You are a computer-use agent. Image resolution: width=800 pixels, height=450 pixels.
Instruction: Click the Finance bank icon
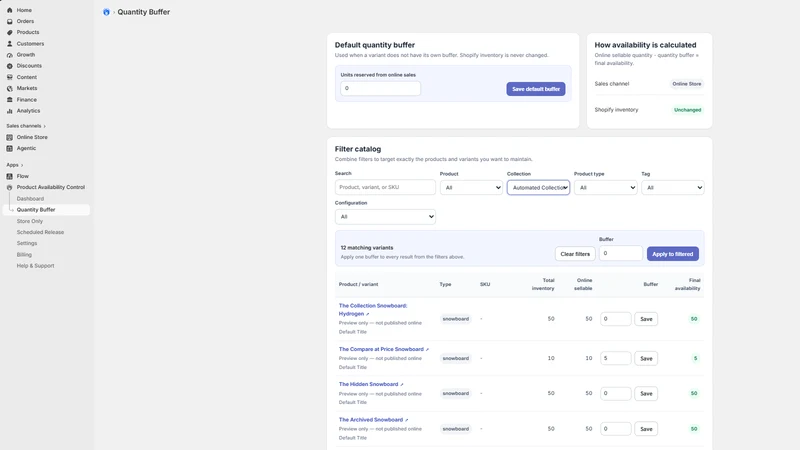[10, 99]
